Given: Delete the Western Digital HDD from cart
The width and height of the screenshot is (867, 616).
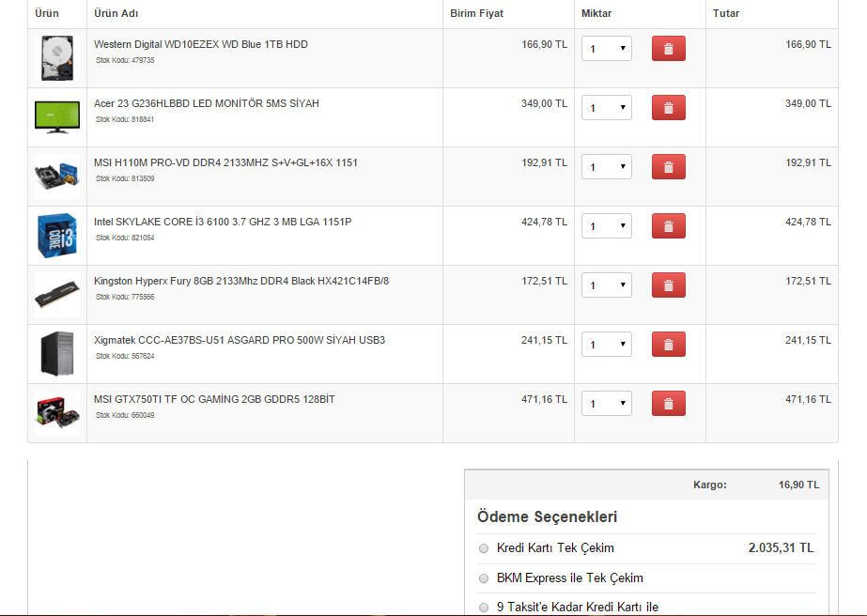Looking at the screenshot, I should (x=668, y=49).
